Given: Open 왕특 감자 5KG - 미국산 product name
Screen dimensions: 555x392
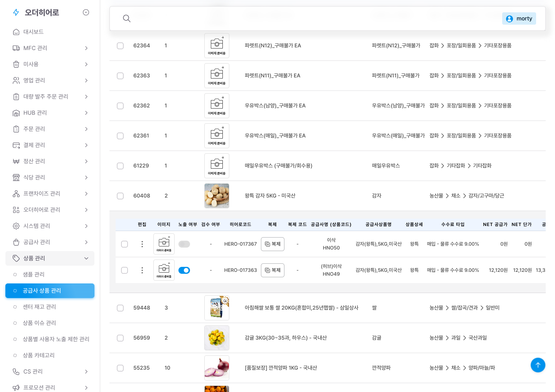Looking at the screenshot, I should tap(270, 196).
